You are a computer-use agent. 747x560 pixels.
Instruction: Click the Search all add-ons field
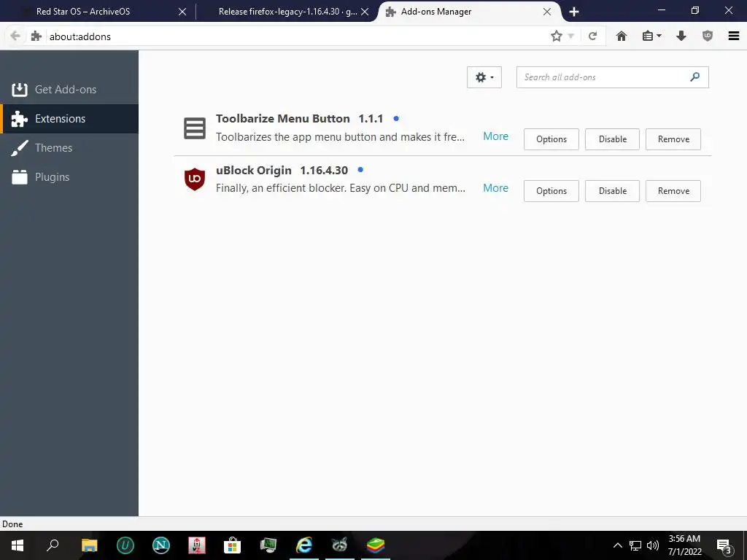(x=613, y=77)
